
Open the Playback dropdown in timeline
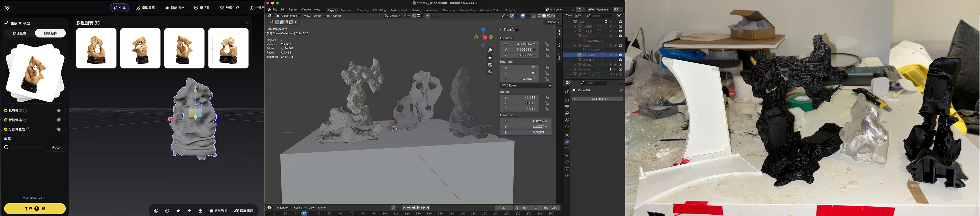pyautogui.click(x=284, y=208)
